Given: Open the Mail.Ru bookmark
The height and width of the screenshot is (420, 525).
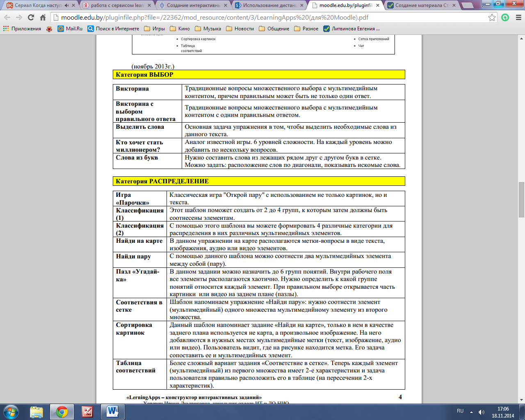Looking at the screenshot, I should click(70, 29).
